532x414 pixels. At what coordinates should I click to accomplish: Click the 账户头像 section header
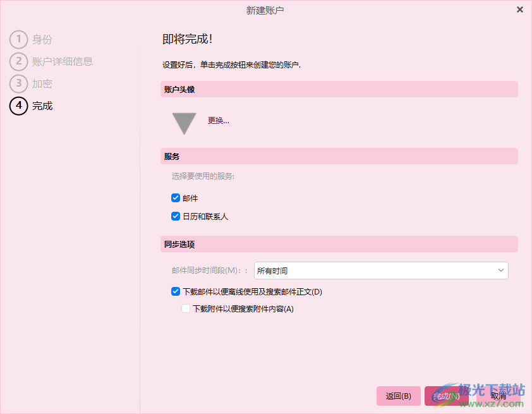pyautogui.click(x=339, y=89)
